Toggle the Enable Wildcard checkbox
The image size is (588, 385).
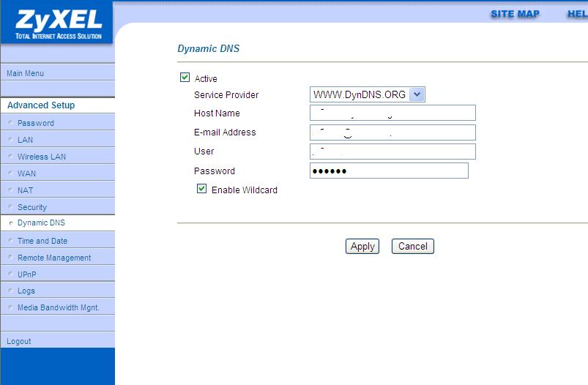[x=202, y=189]
